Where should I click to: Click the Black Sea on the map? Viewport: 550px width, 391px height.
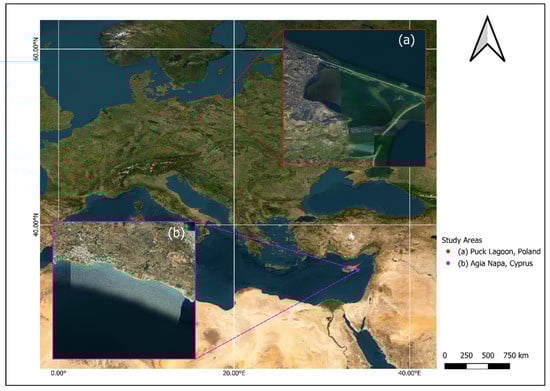[361, 196]
